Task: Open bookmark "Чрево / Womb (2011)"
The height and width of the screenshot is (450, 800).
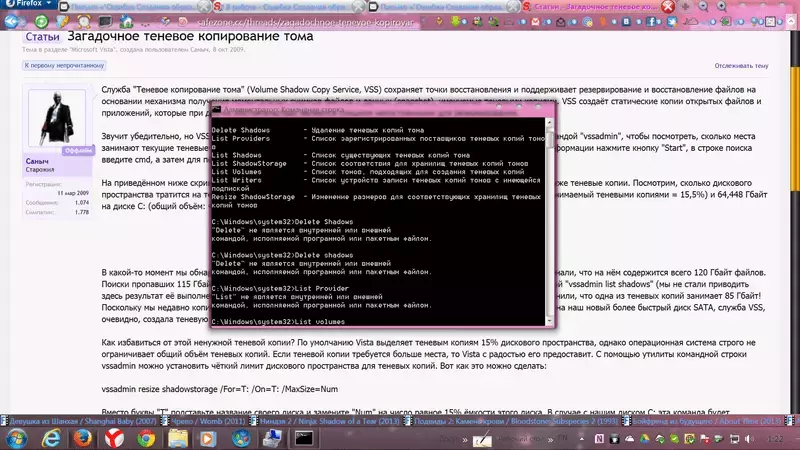Action: pos(203,421)
